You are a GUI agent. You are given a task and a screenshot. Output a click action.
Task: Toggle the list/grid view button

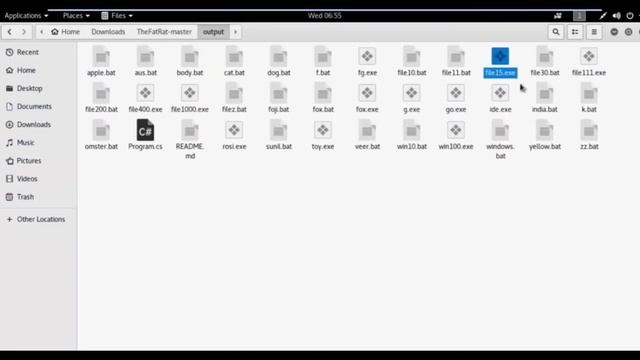[575, 32]
